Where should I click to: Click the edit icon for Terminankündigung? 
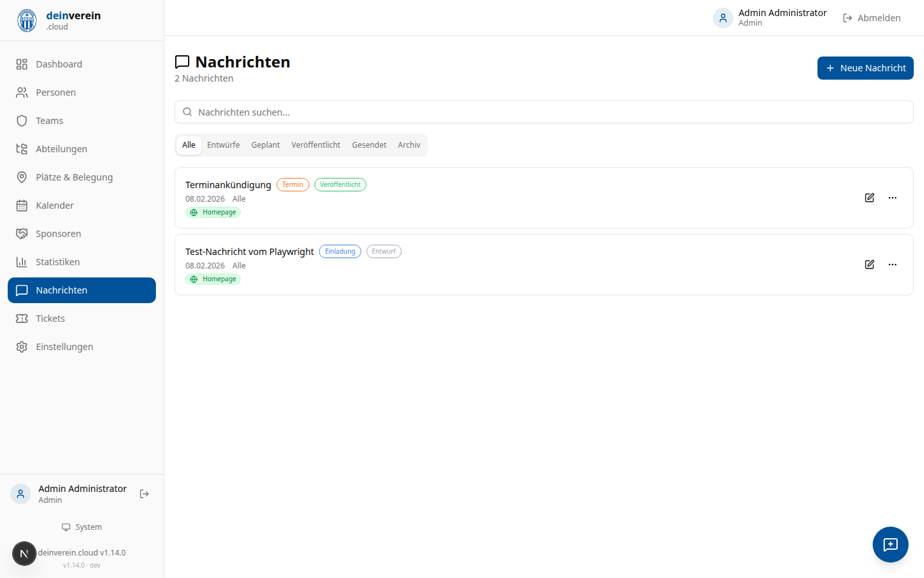click(x=869, y=198)
